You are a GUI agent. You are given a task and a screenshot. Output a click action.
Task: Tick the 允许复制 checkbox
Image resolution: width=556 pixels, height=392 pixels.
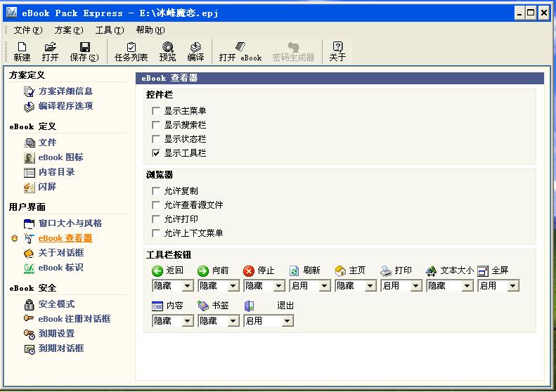155,191
